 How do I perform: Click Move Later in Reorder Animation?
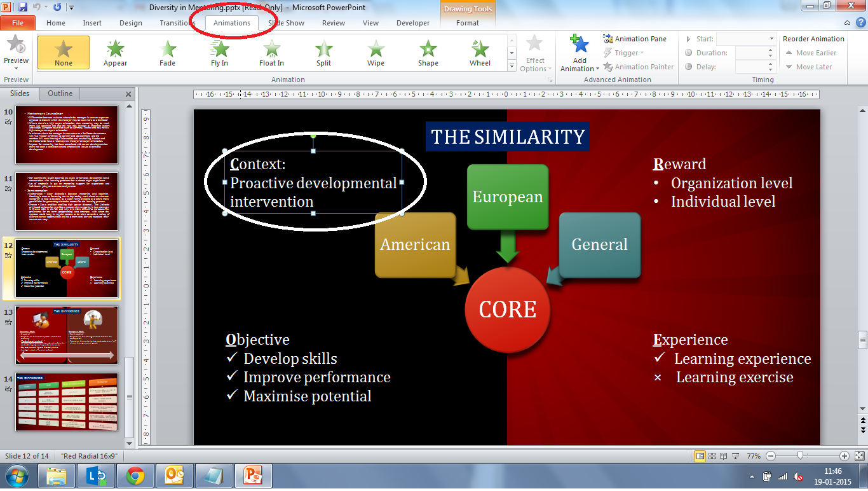(x=809, y=67)
